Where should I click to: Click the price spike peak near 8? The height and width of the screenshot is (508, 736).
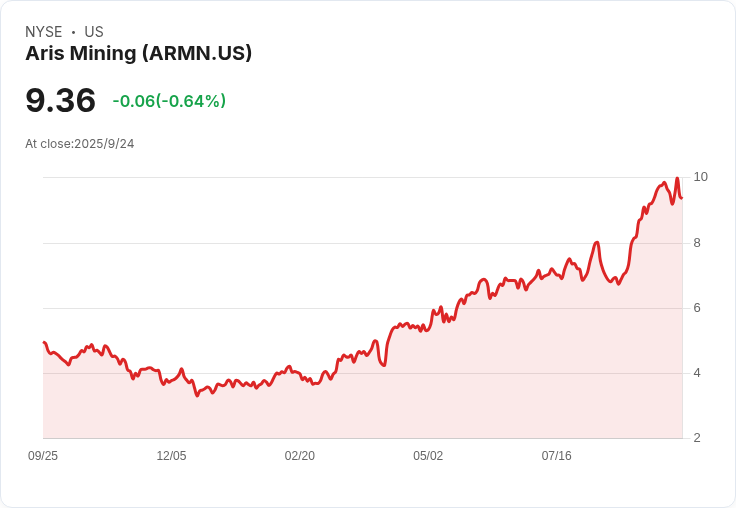(597, 242)
